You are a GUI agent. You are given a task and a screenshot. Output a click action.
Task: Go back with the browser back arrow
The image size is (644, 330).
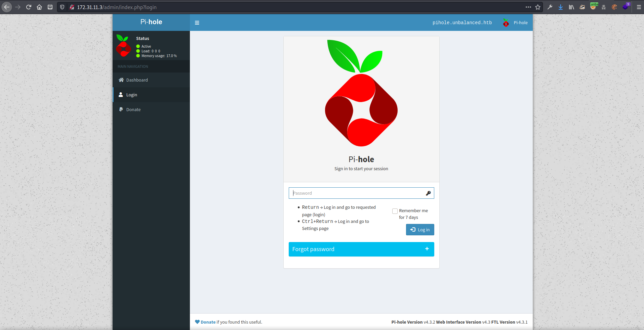[7, 7]
